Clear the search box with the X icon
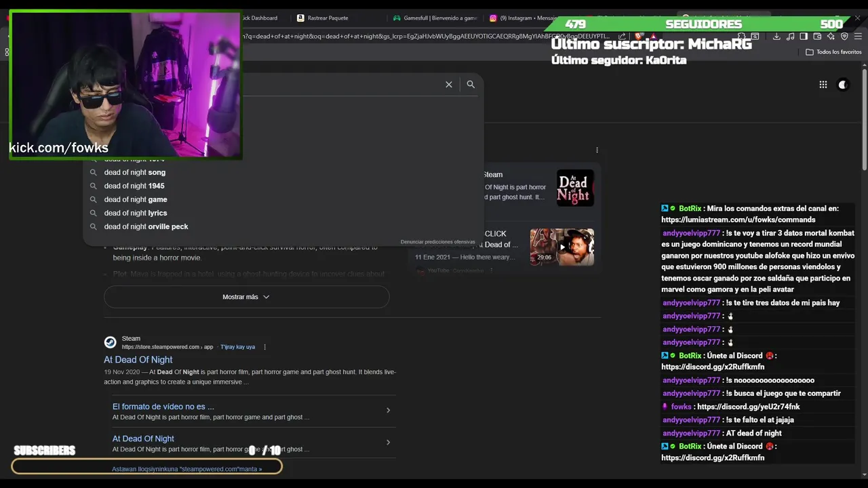The image size is (868, 488). (x=448, y=85)
